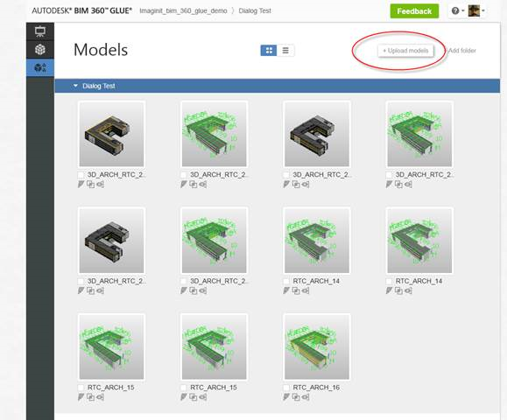Open Imaginit_bim_360_glue_demo breadcrumb link
The width and height of the screenshot is (507, 420).
point(183,10)
